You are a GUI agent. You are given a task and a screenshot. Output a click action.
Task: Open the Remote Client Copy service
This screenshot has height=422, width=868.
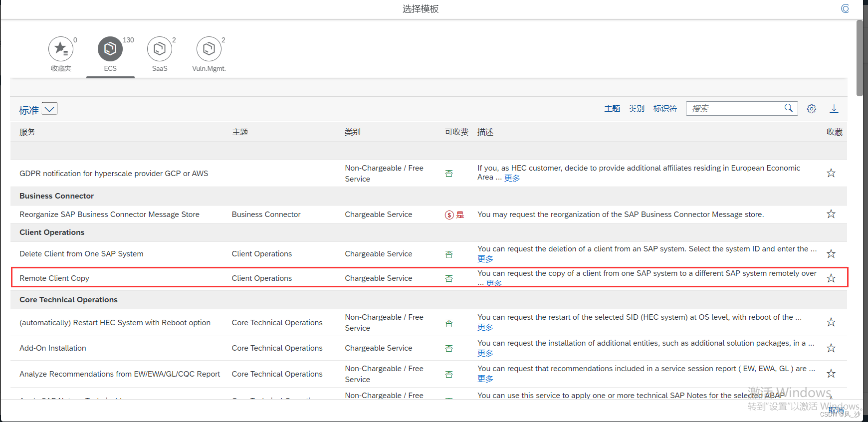(x=54, y=278)
